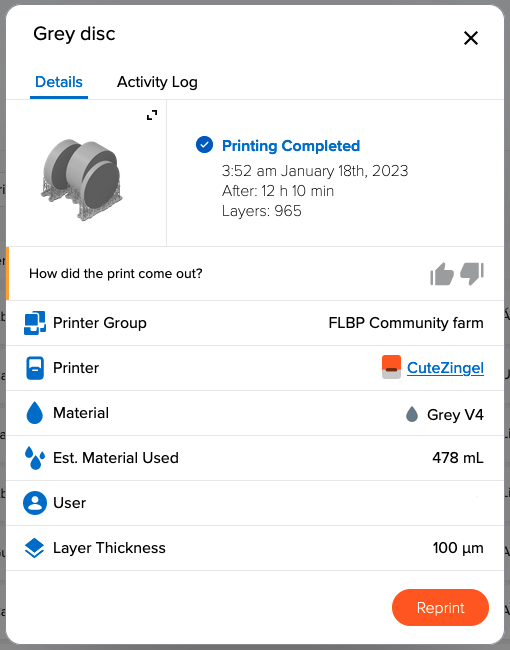
Task: Switch to the Details tab
Action: pos(59,82)
